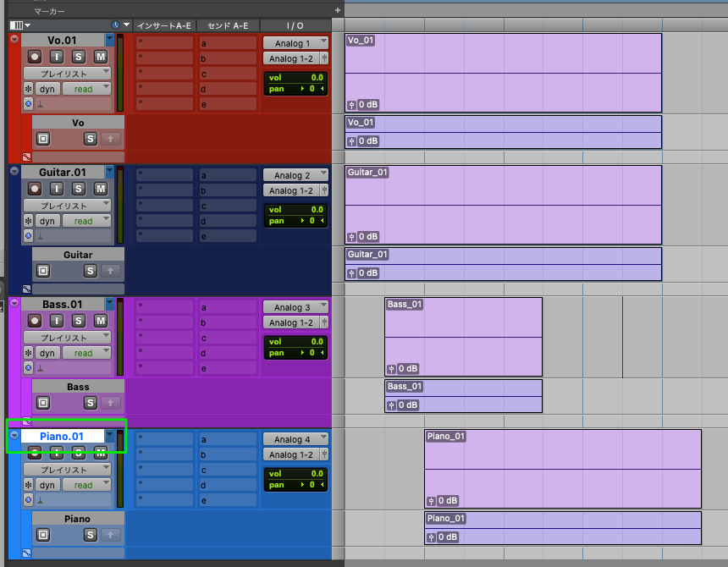This screenshot has width=728, height=567.
Task: Click the インサートA-E column header
Action: click(x=165, y=25)
